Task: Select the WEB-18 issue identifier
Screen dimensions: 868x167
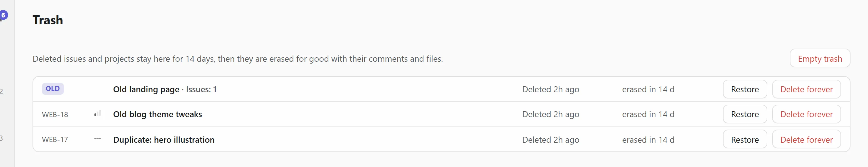Action: point(55,115)
